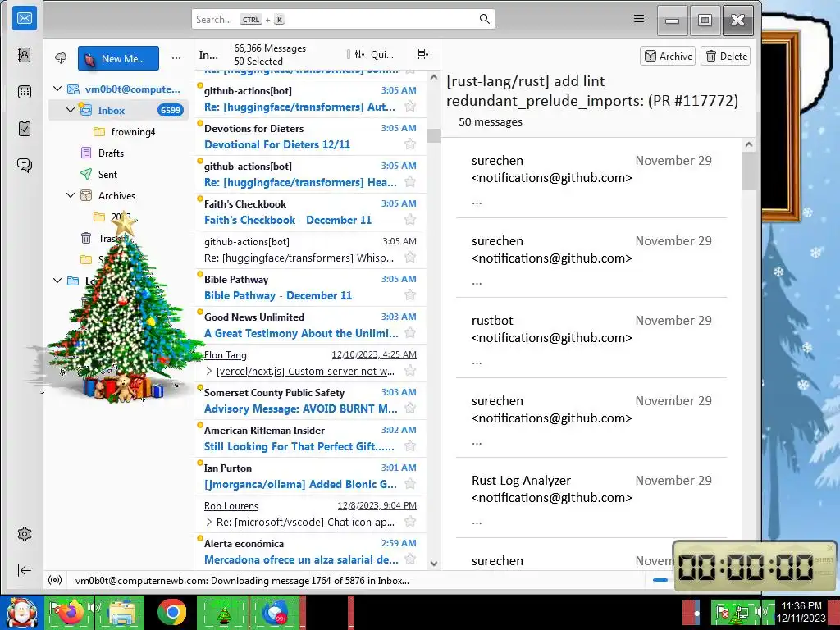Open folder pane options ellipsis
The width and height of the screenshot is (840, 630).
click(x=176, y=58)
